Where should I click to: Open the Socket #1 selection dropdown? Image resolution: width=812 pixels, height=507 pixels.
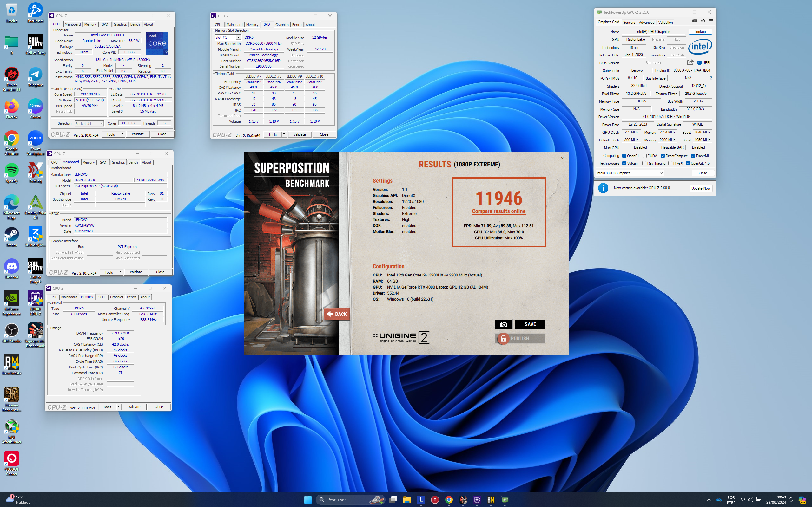click(x=89, y=124)
